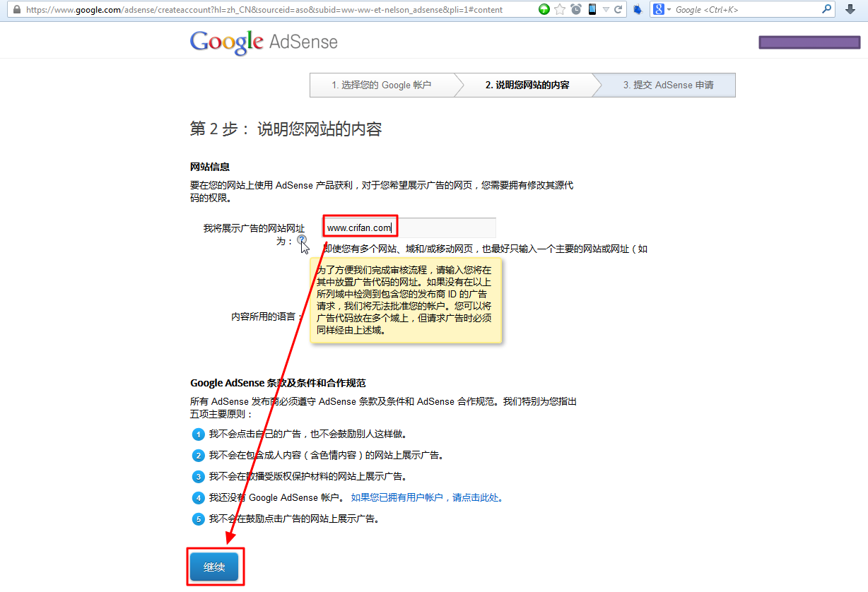Go to step 3 提交 AdSense 申请
The height and width of the screenshot is (592, 868).
click(x=669, y=85)
